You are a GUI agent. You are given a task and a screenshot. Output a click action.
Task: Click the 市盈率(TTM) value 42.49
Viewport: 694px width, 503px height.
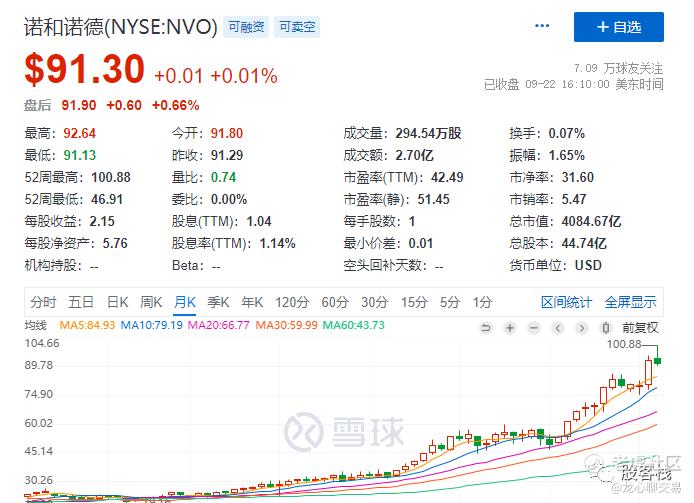pos(447,178)
